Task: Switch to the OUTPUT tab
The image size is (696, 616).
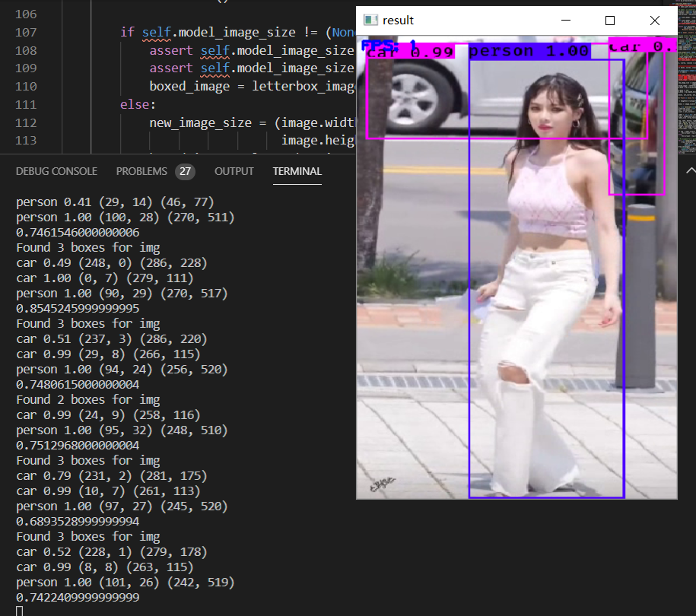Action: pos(234,171)
